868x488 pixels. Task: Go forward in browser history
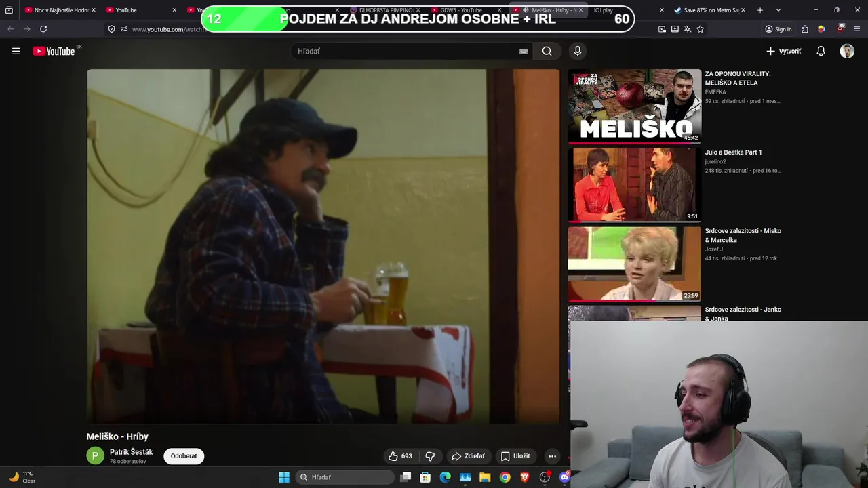tap(27, 29)
